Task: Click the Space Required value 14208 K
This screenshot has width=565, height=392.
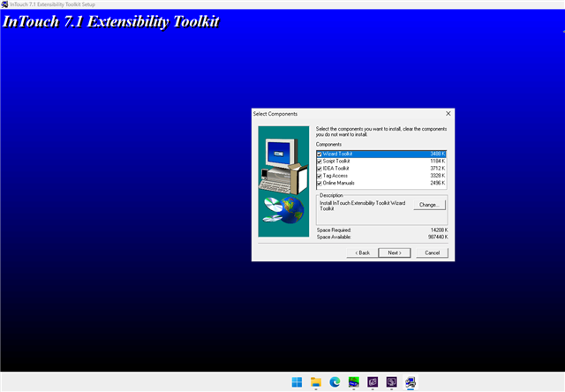Action: click(440, 230)
